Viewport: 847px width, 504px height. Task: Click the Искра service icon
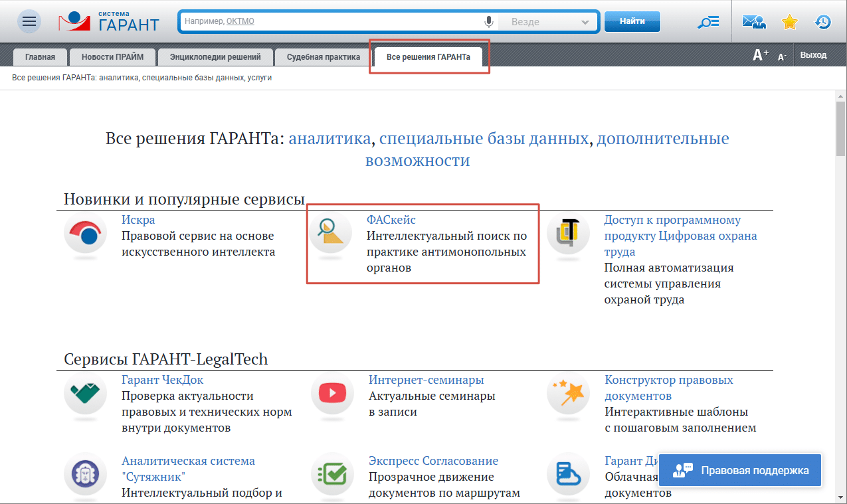pyautogui.click(x=85, y=236)
